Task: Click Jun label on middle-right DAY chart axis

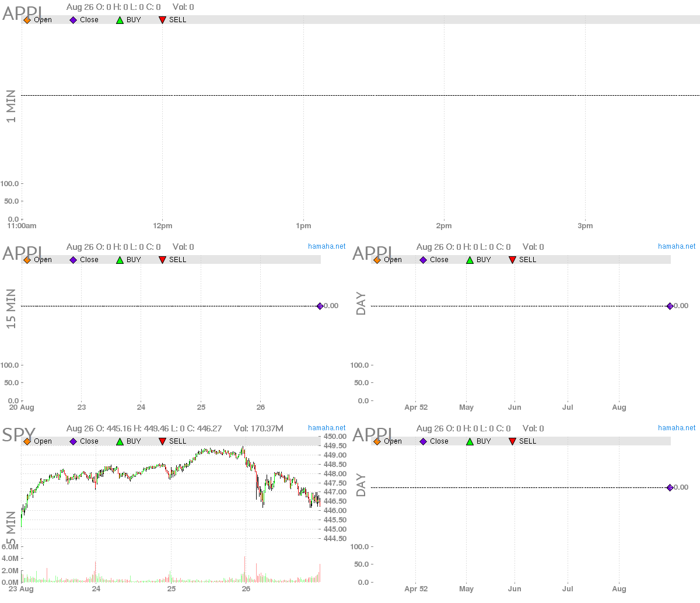Action: pyautogui.click(x=514, y=407)
